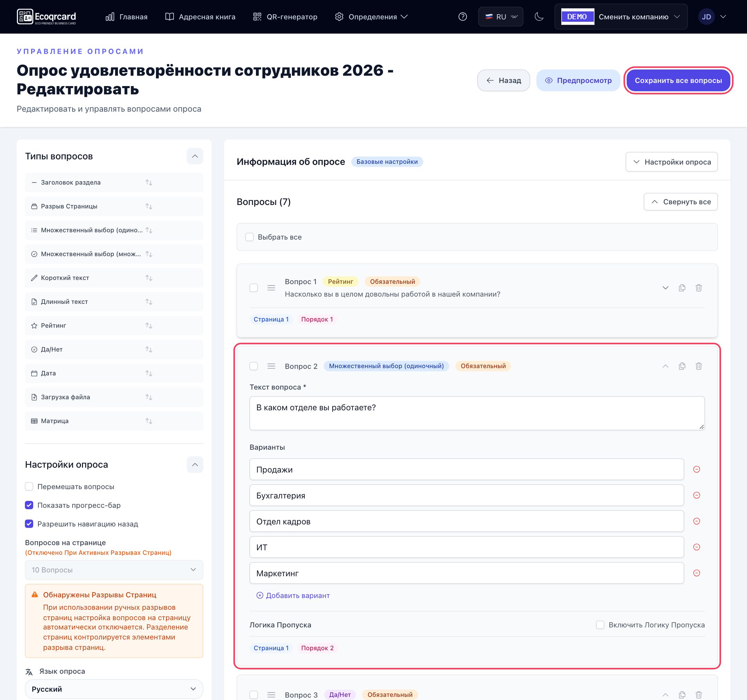This screenshot has width=747, height=700.
Task: Remove the Продажи option
Action: pos(696,469)
